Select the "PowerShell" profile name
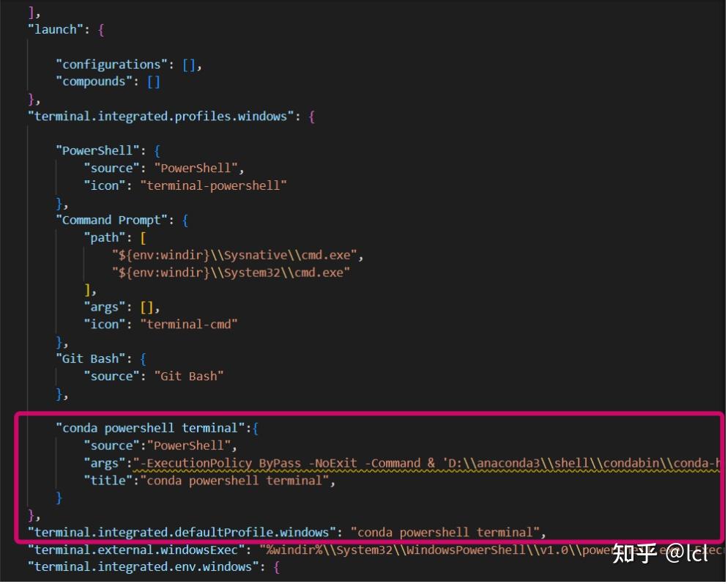This screenshot has width=728, height=584. pos(94,150)
